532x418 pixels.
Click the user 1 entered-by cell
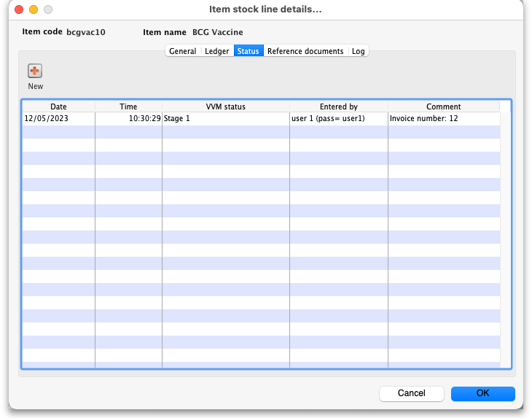327,118
